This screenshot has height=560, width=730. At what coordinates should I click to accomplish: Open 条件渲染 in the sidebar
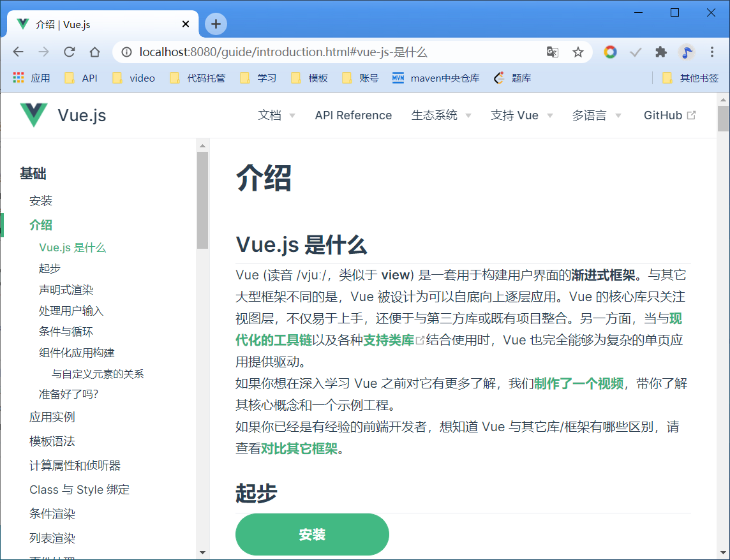52,513
